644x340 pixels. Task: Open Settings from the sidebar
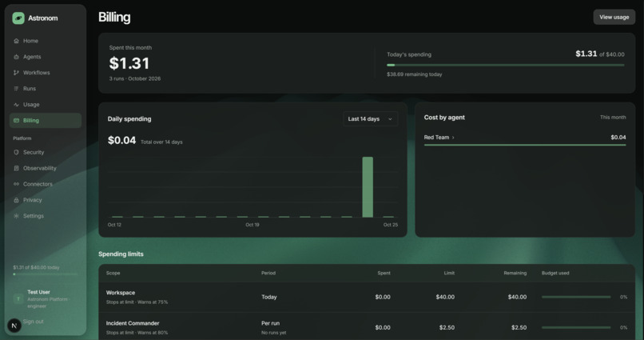[46, 216]
